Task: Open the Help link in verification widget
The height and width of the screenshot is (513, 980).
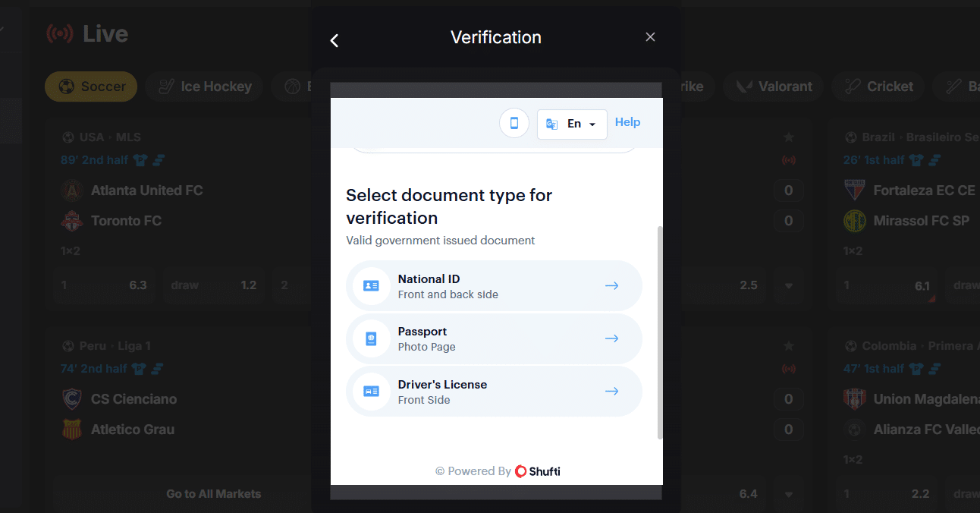Action: pyautogui.click(x=627, y=121)
